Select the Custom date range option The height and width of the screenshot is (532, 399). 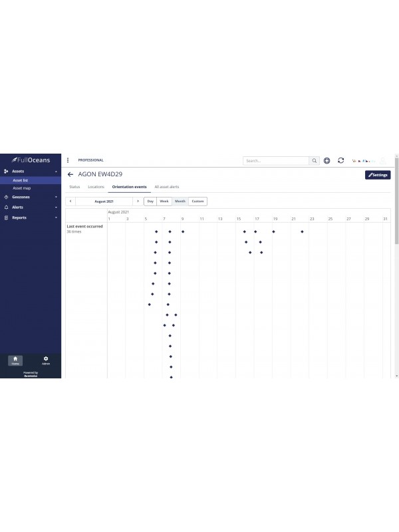[198, 201]
